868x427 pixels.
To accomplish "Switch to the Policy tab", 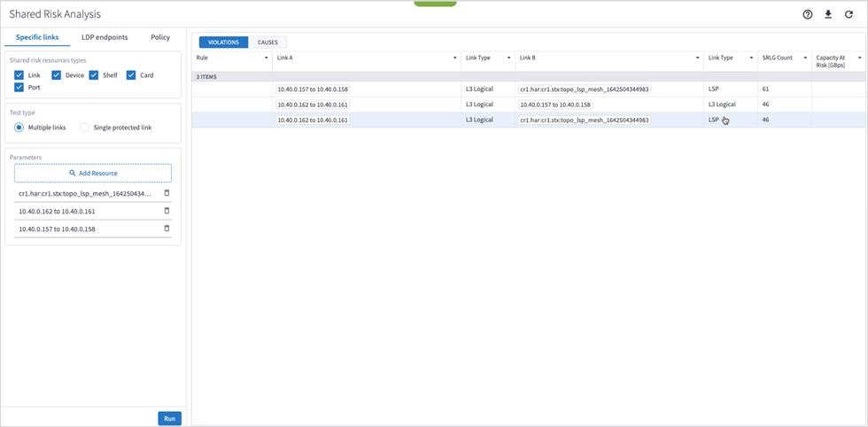I will [160, 37].
